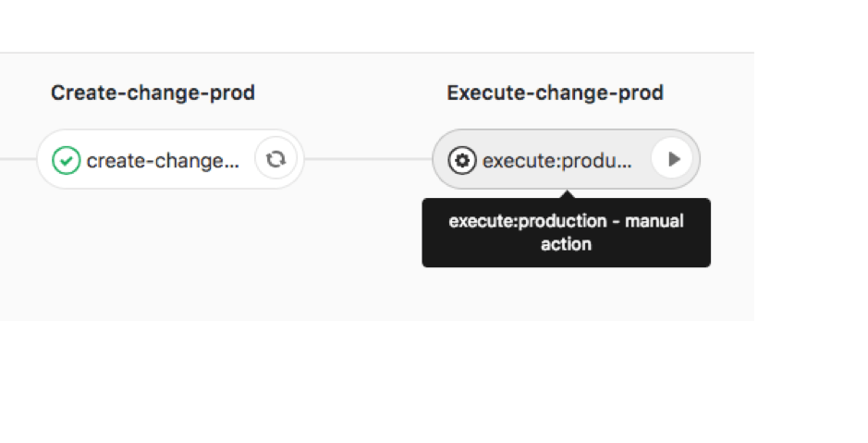Click the manual action gear status icon

(x=462, y=160)
